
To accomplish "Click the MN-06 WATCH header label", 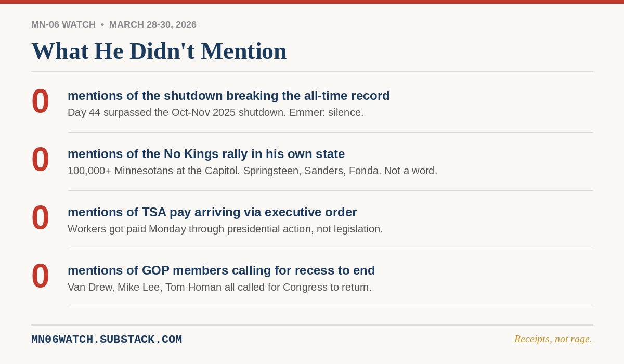I will [x=63, y=24].
